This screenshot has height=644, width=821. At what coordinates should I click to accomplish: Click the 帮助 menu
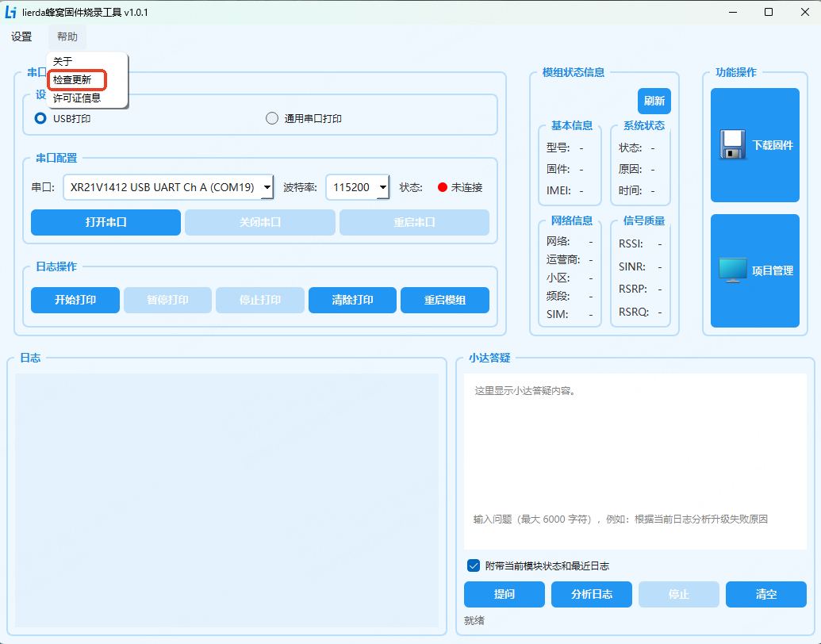coord(67,36)
